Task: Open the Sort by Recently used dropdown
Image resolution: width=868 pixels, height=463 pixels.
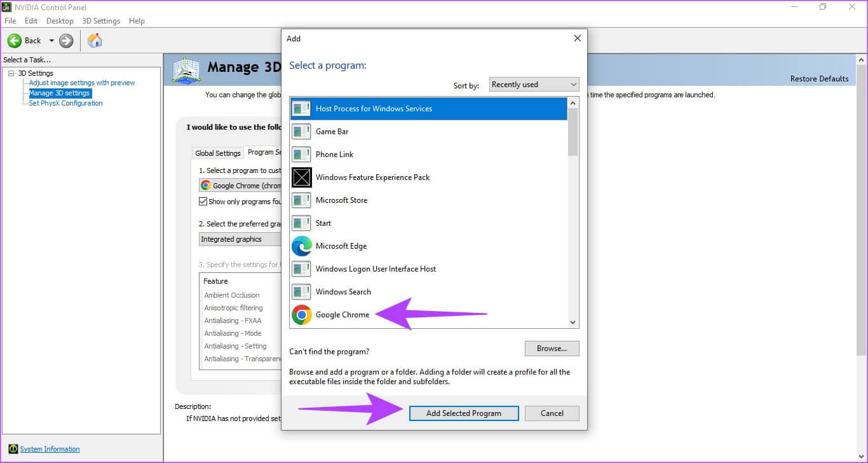Action: click(x=534, y=85)
